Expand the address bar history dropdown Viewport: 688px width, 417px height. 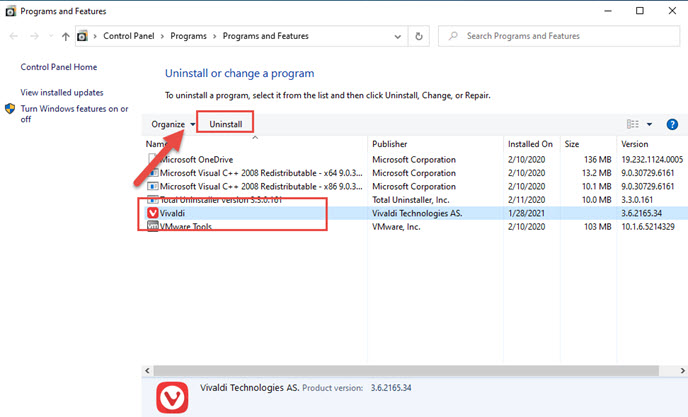[398, 36]
